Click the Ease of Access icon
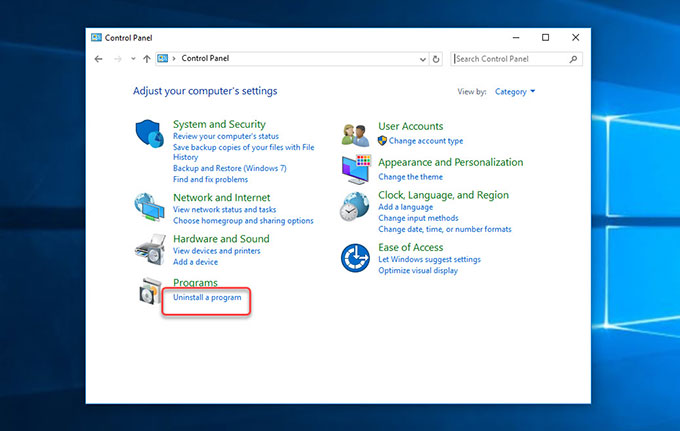This screenshot has width=680, height=431. coord(355,258)
